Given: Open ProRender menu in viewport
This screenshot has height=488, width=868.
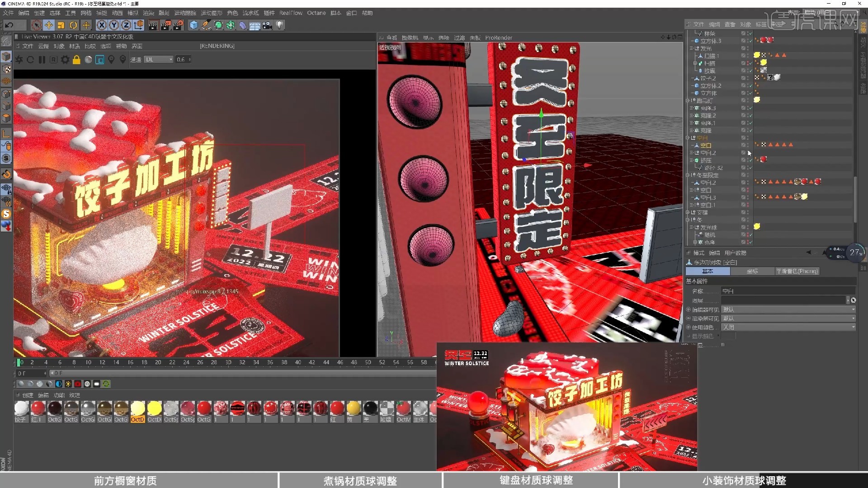Looking at the screenshot, I should coord(499,38).
